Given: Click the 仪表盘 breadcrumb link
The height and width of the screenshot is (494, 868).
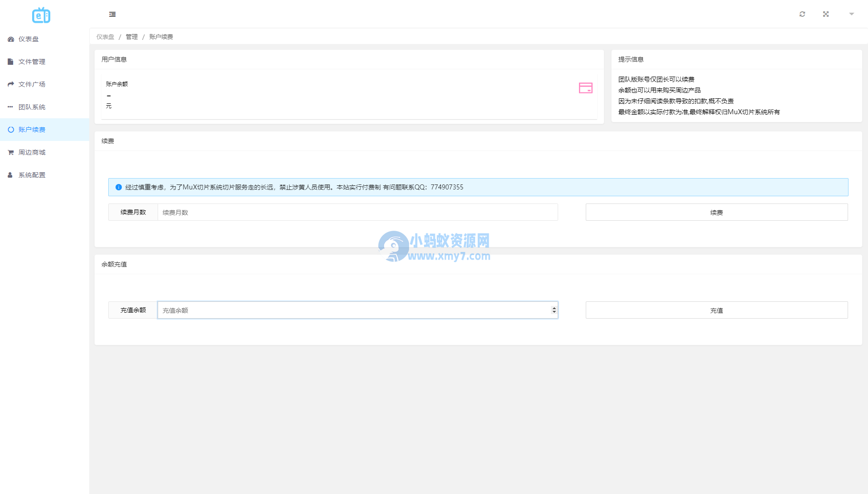Looking at the screenshot, I should tap(105, 37).
